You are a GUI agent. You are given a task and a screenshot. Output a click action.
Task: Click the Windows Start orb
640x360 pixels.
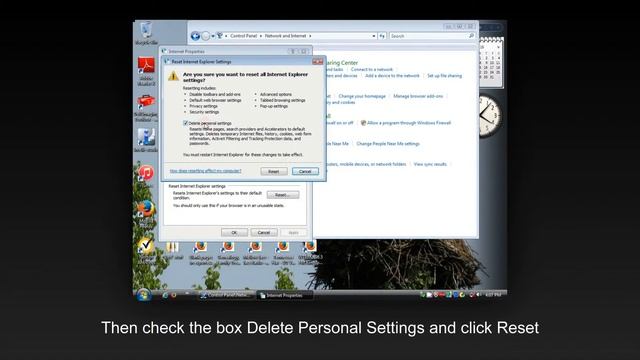point(143,295)
